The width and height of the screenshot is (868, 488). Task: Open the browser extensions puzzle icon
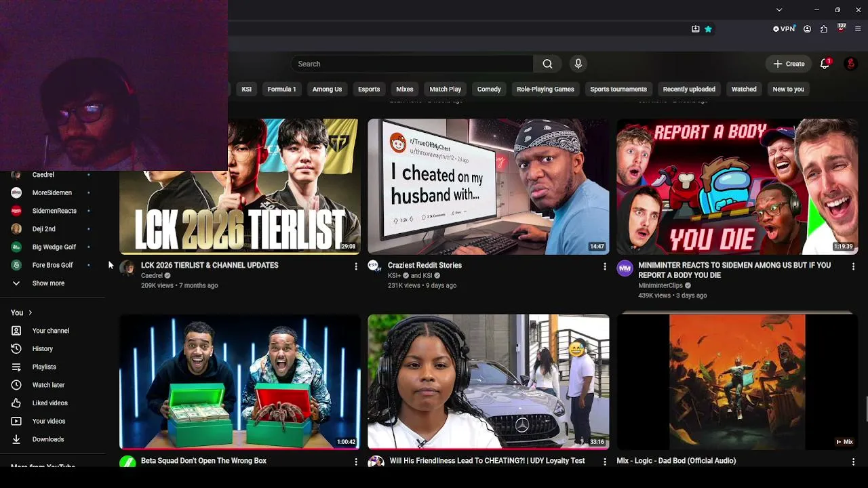point(824,29)
